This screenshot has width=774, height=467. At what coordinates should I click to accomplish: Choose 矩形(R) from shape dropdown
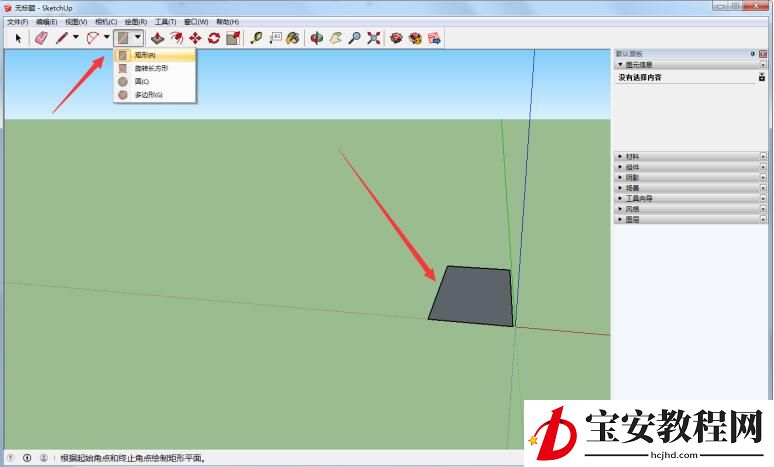pyautogui.click(x=155, y=55)
